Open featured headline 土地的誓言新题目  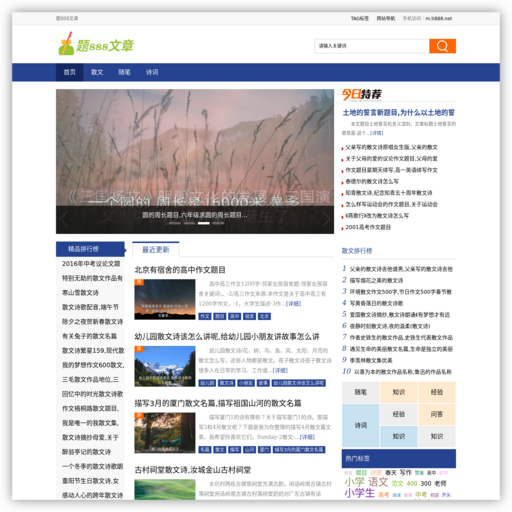[399, 113]
